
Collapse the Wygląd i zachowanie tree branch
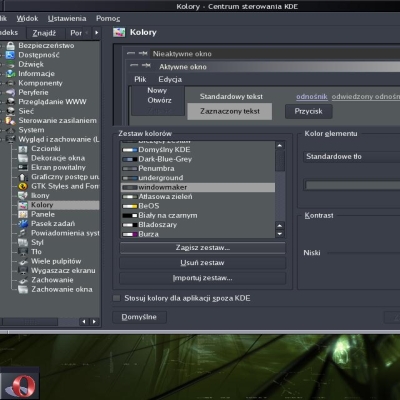[x=2, y=139]
